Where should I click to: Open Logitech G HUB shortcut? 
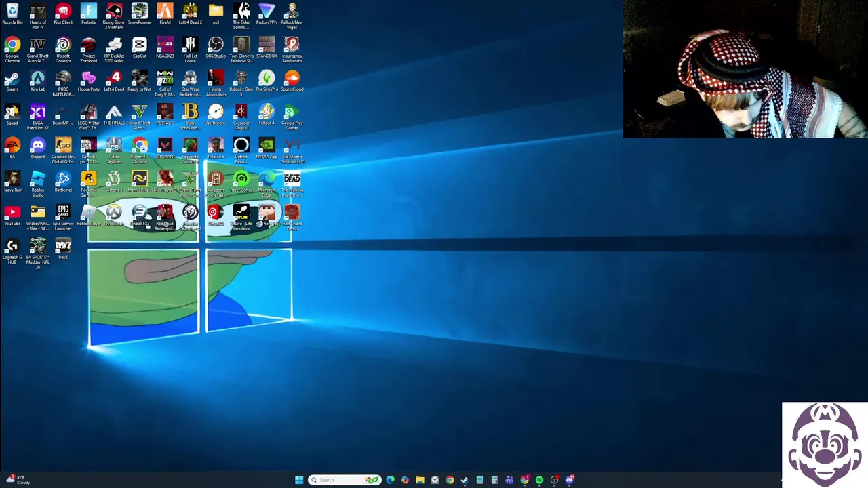(12, 251)
